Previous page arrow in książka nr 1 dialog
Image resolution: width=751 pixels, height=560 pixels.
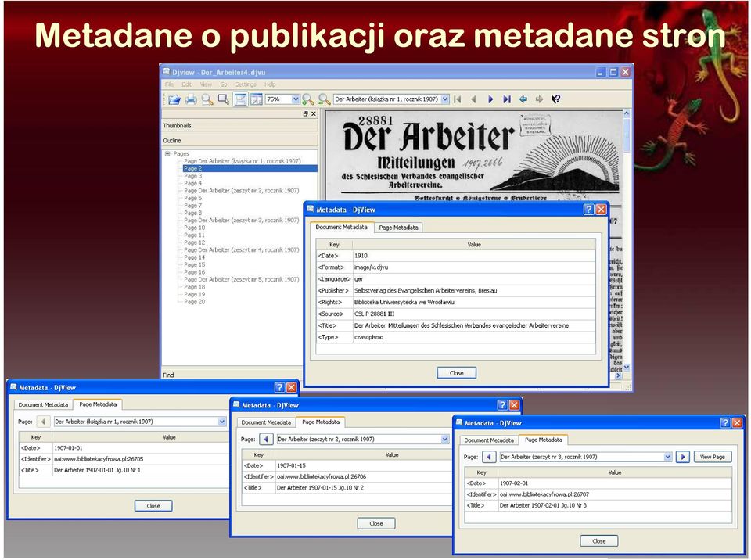pos(43,422)
